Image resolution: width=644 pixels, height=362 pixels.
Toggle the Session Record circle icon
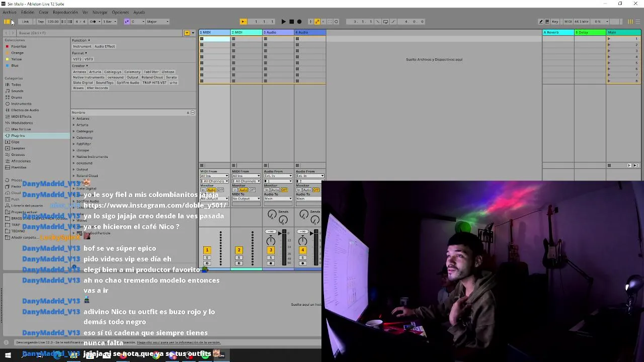336,22
